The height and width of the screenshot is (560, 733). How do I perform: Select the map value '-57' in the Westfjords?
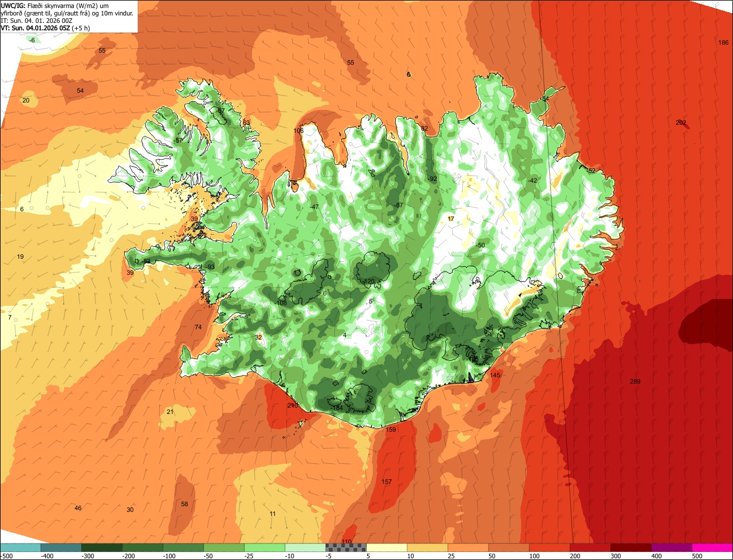pos(178,141)
